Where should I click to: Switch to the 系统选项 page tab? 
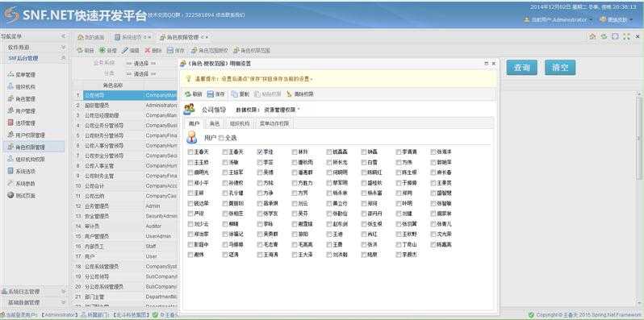pyautogui.click(x=132, y=37)
